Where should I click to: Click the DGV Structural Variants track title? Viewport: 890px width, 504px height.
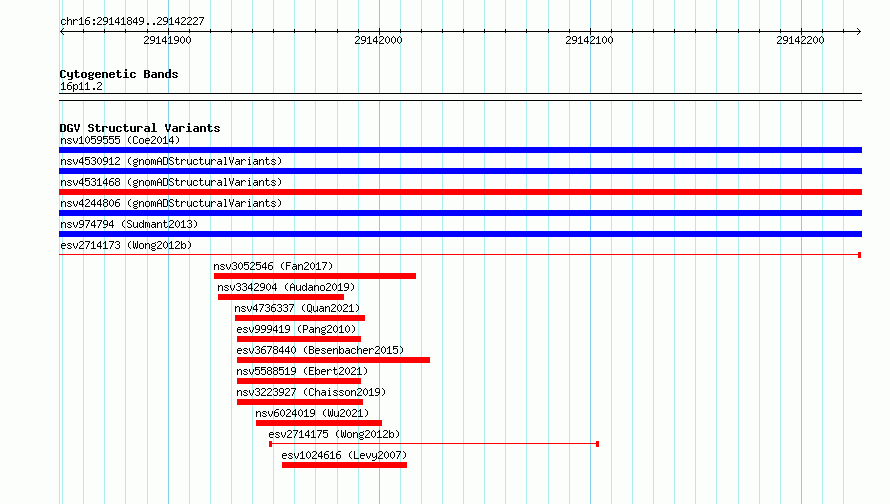(x=140, y=128)
